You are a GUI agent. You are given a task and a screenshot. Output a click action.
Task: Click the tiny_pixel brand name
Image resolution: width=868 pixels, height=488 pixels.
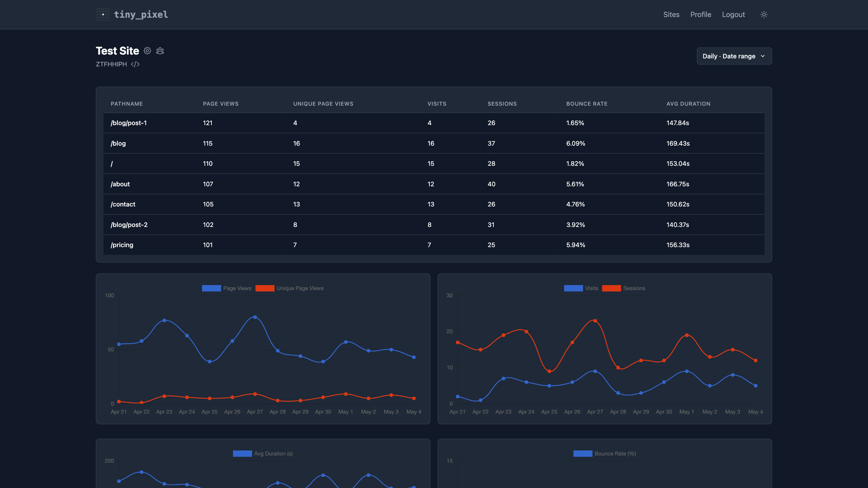tap(141, 15)
